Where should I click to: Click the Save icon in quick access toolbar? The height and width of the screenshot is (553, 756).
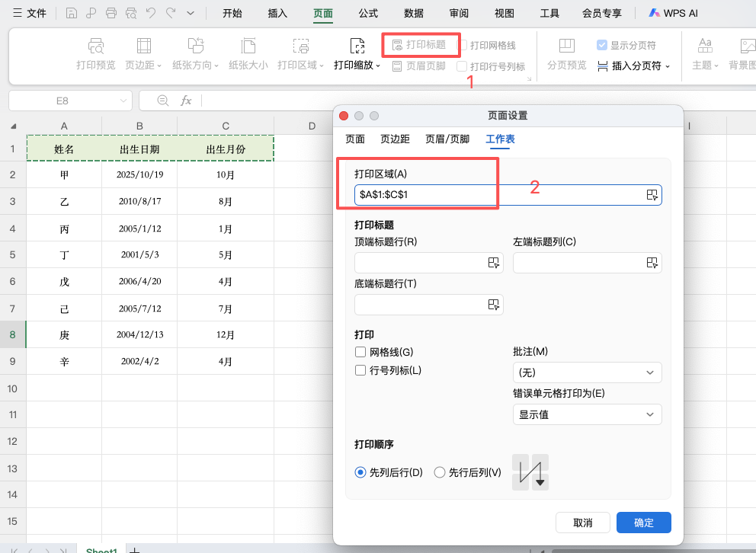[72, 13]
